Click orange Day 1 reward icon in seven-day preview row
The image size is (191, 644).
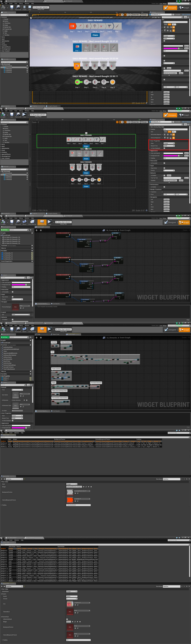72,26
